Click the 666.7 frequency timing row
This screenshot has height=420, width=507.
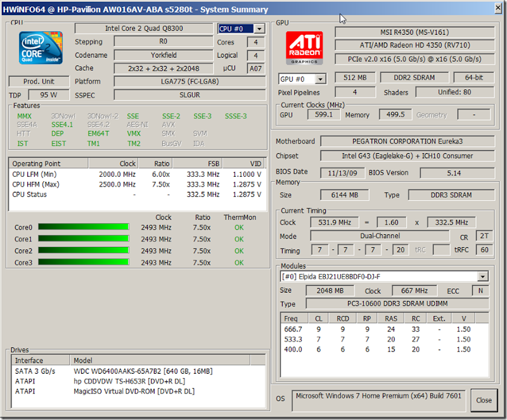pyautogui.click(x=384, y=330)
